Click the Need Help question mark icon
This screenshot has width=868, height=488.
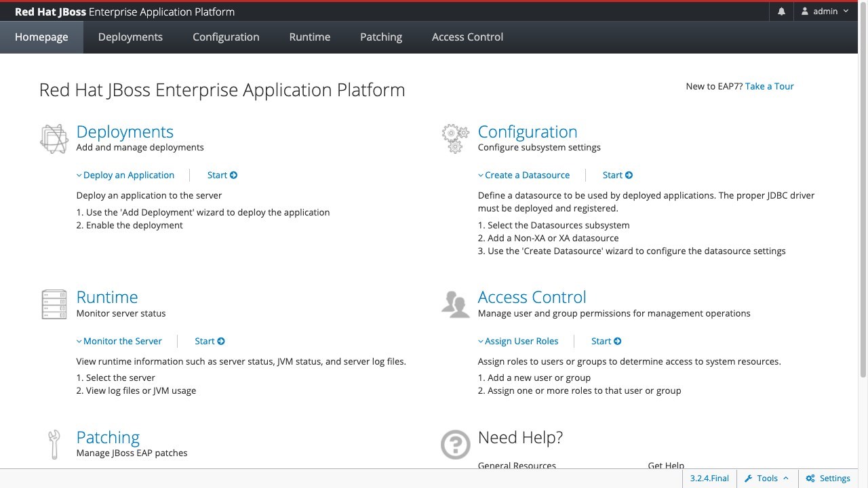click(x=455, y=445)
